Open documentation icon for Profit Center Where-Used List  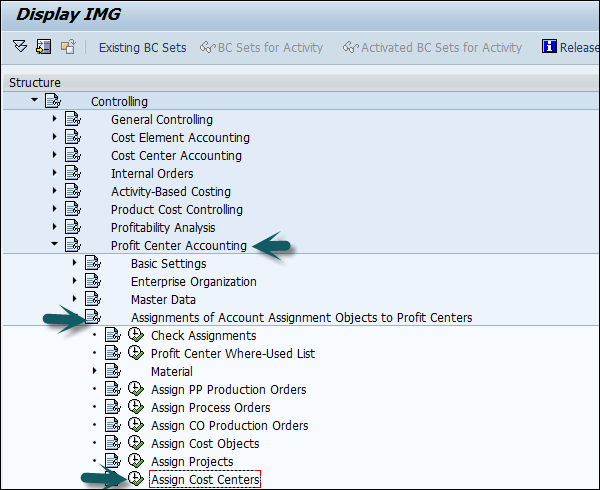[x=113, y=354]
